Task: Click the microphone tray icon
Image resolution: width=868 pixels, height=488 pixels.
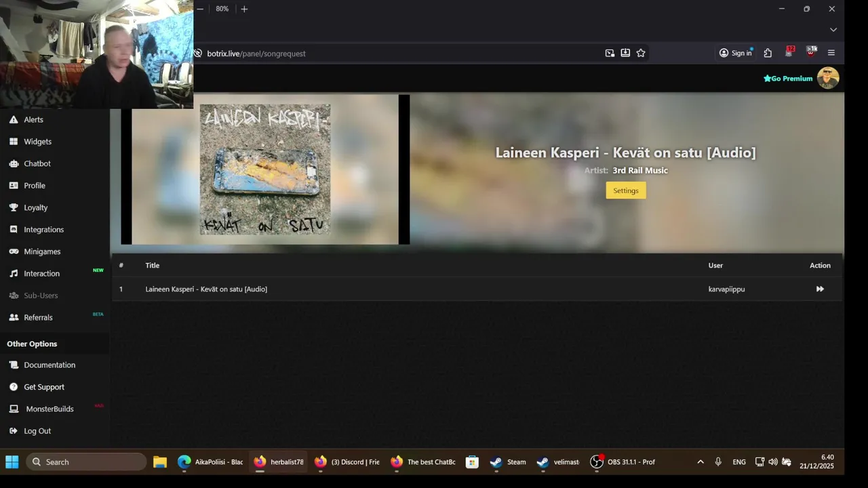Action: [x=718, y=462]
